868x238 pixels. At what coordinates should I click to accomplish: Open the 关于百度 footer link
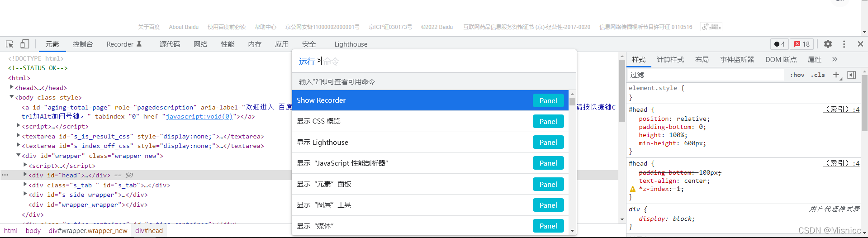149,27
